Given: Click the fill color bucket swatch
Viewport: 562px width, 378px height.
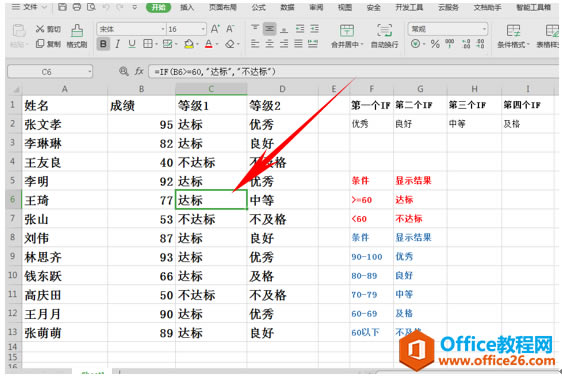Looking at the screenshot, I should tap(189, 44).
